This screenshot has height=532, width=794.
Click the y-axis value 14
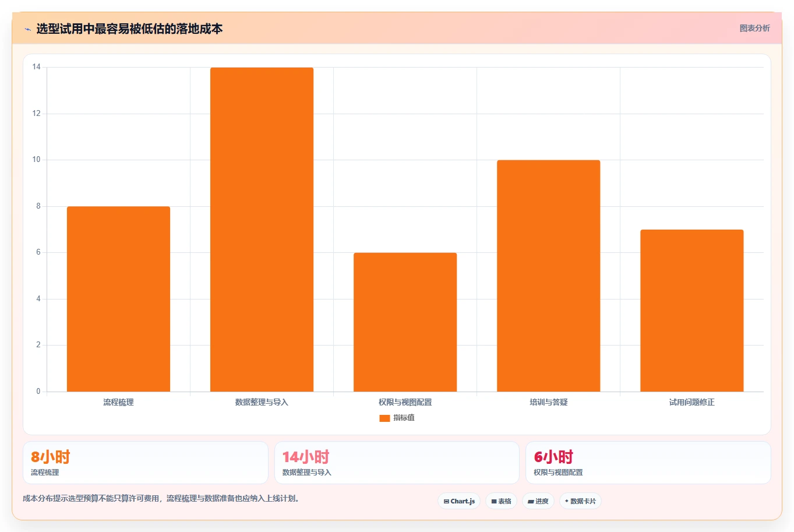37,67
